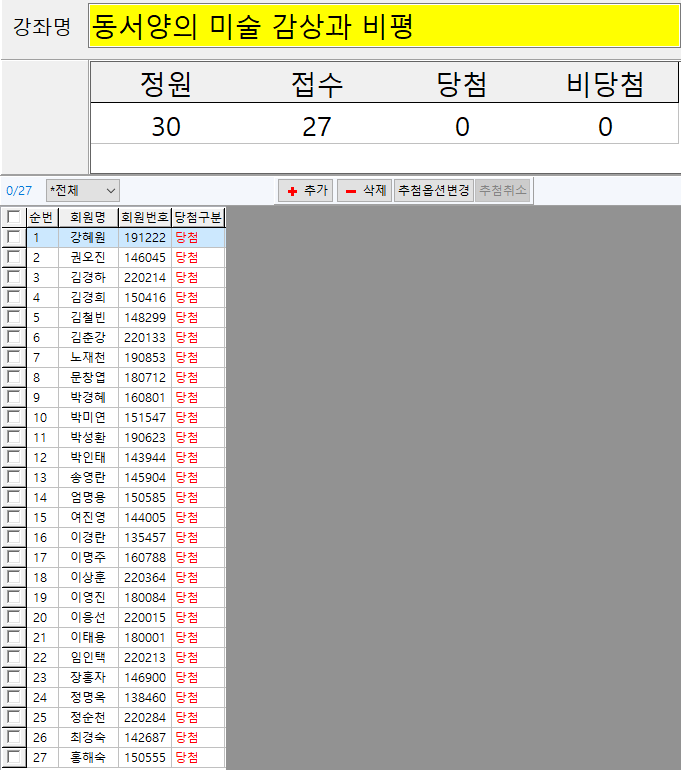Click member number 138460

[x=145, y=697]
